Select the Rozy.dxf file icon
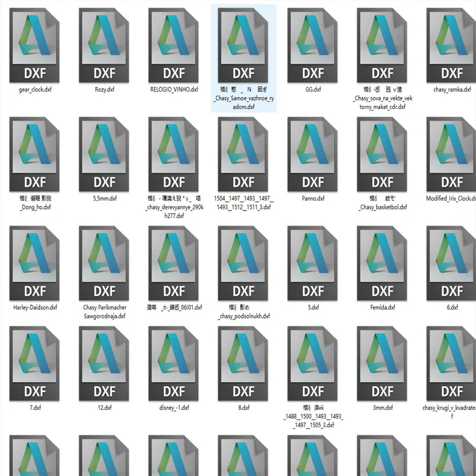The height and width of the screenshot is (476, 476). (x=104, y=45)
